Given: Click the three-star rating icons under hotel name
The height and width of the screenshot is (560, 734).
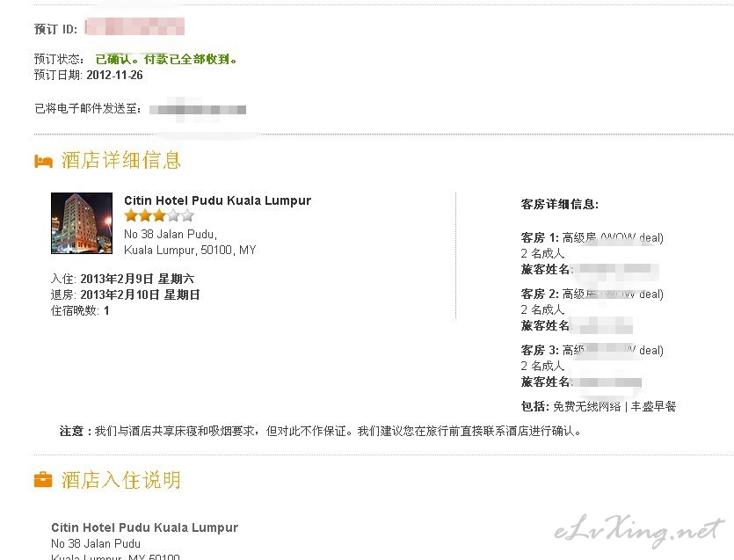Looking at the screenshot, I should 159,216.
